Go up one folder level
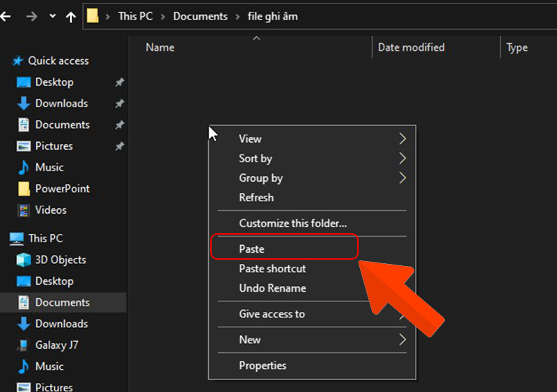Image resolution: width=557 pixels, height=392 pixels. click(71, 17)
